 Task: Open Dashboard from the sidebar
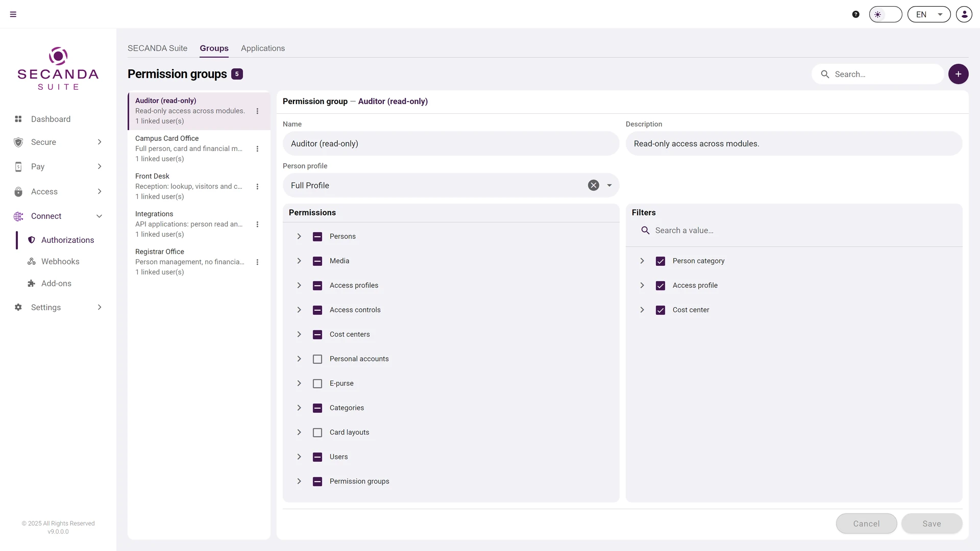[58, 119]
